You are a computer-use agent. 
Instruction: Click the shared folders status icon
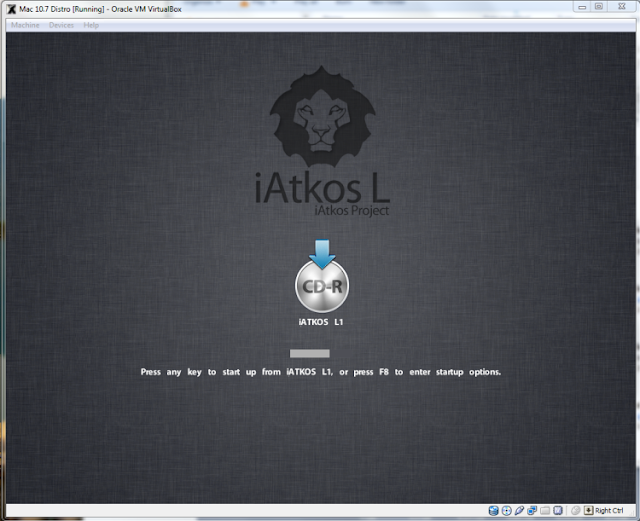tap(545, 510)
